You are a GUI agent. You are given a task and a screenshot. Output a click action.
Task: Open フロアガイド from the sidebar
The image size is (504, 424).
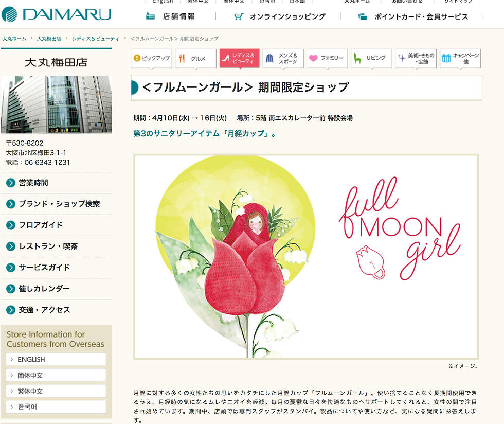coord(56,225)
